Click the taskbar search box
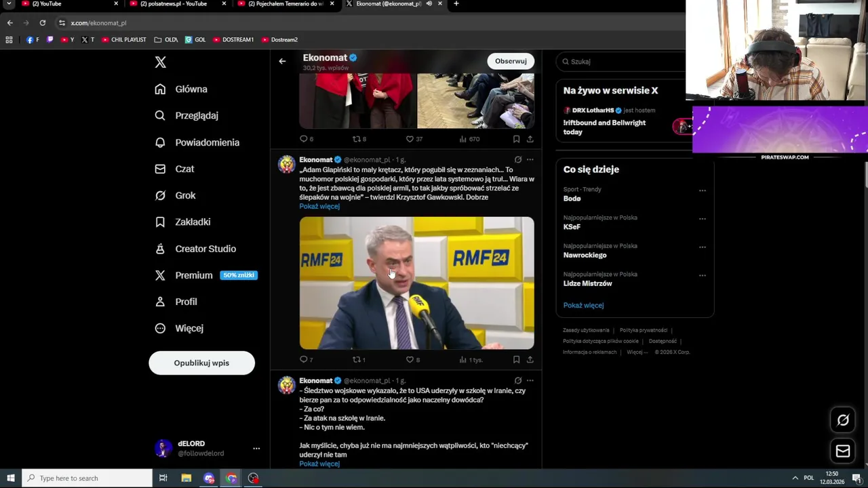 tap(87, 478)
